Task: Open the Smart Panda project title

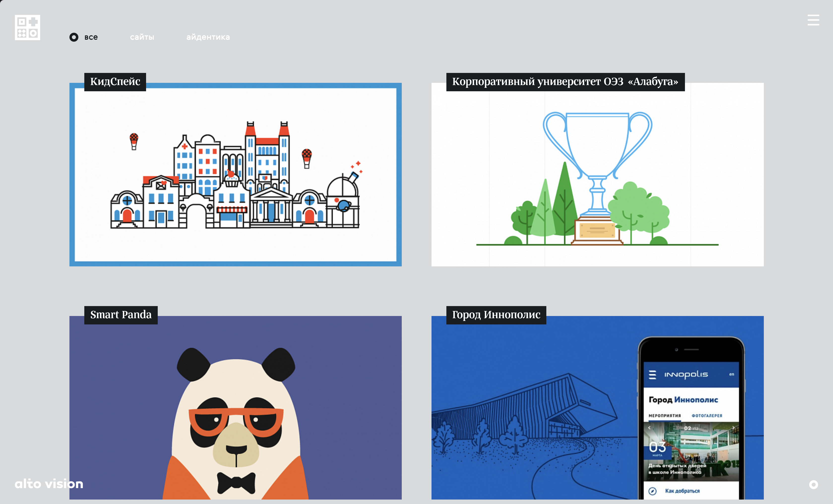Action: tap(121, 315)
